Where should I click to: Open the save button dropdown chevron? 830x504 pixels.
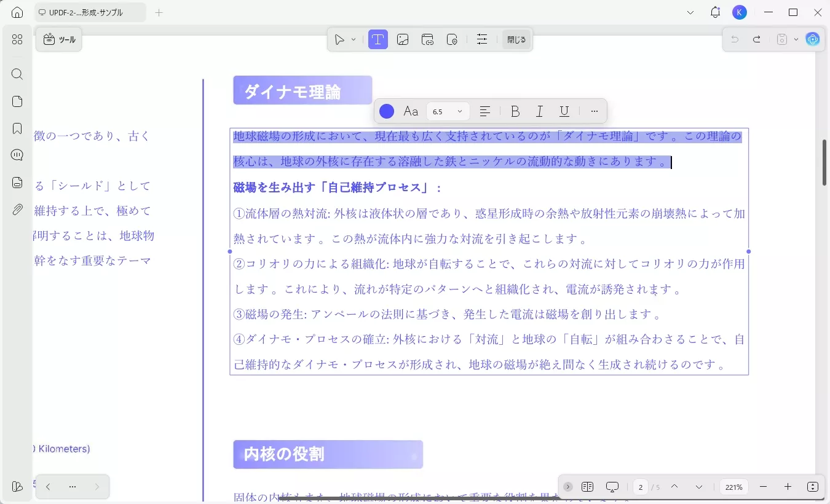795,39
